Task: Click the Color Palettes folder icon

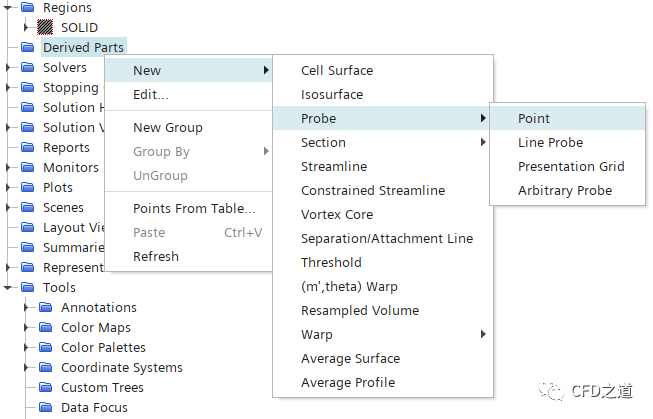Action: [x=45, y=348]
